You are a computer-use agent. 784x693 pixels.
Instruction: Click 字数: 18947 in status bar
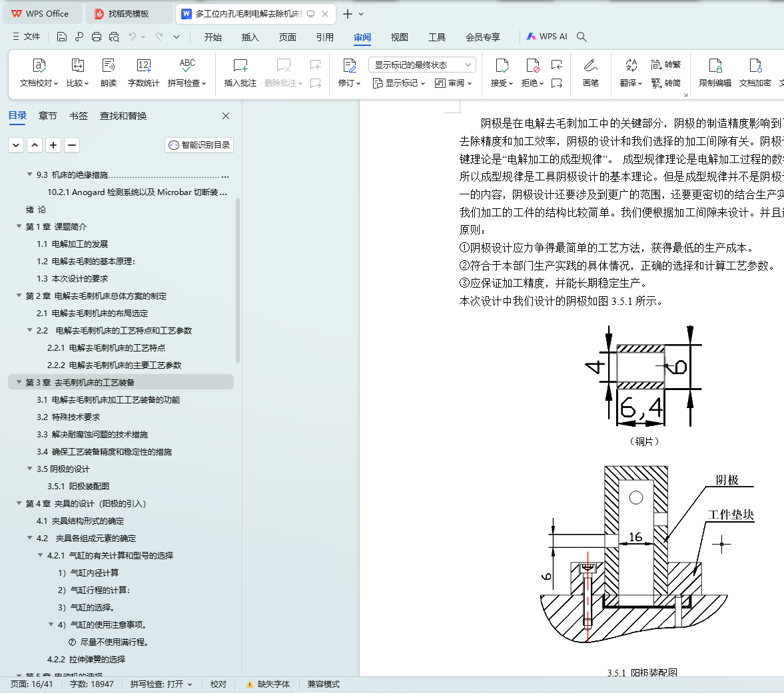click(x=91, y=684)
